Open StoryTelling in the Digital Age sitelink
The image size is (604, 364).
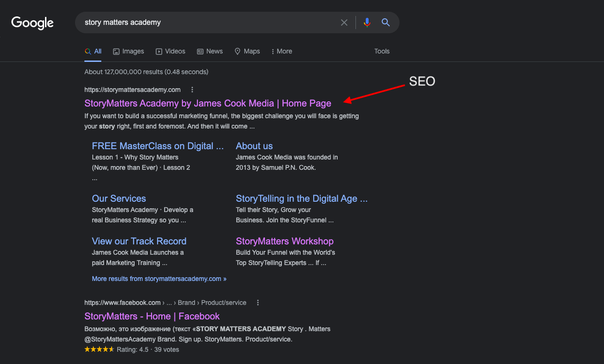pos(302,198)
